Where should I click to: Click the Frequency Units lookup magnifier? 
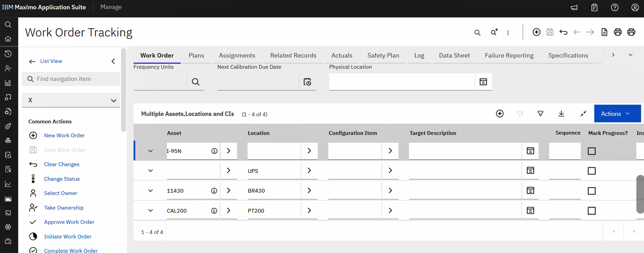[x=196, y=82]
